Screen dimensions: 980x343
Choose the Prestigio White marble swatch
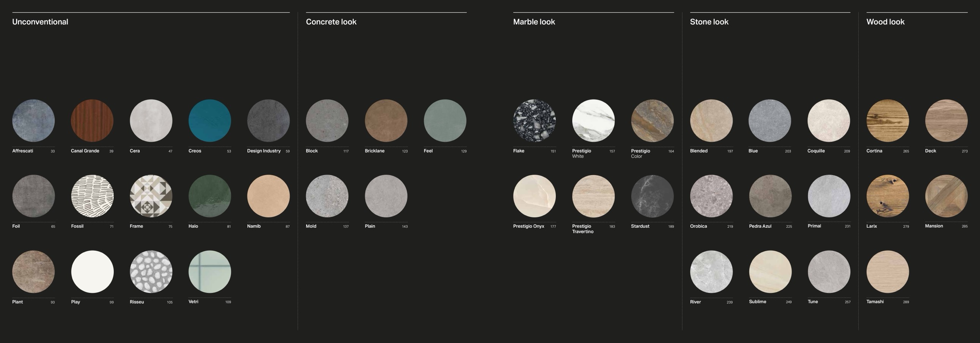coord(593,121)
